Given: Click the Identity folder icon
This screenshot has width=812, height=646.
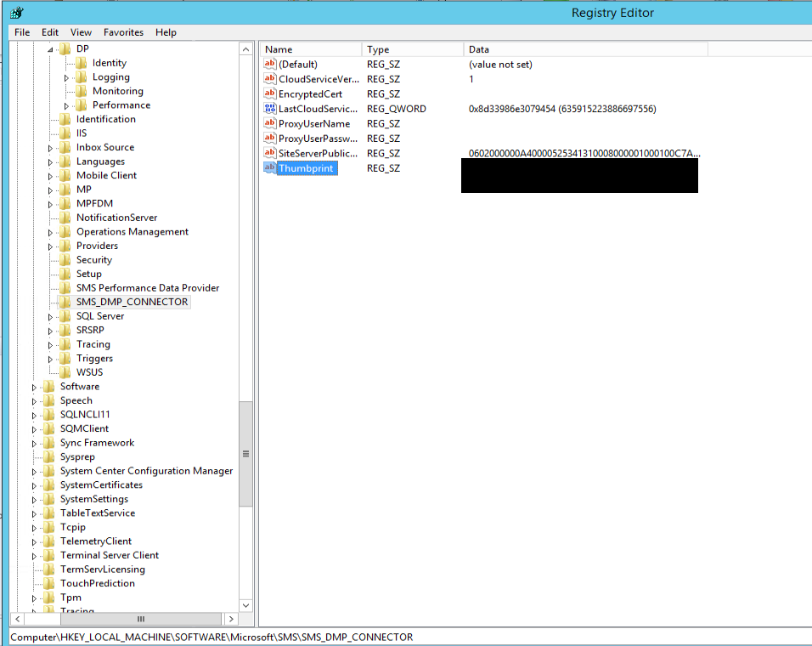Looking at the screenshot, I should coord(82,63).
